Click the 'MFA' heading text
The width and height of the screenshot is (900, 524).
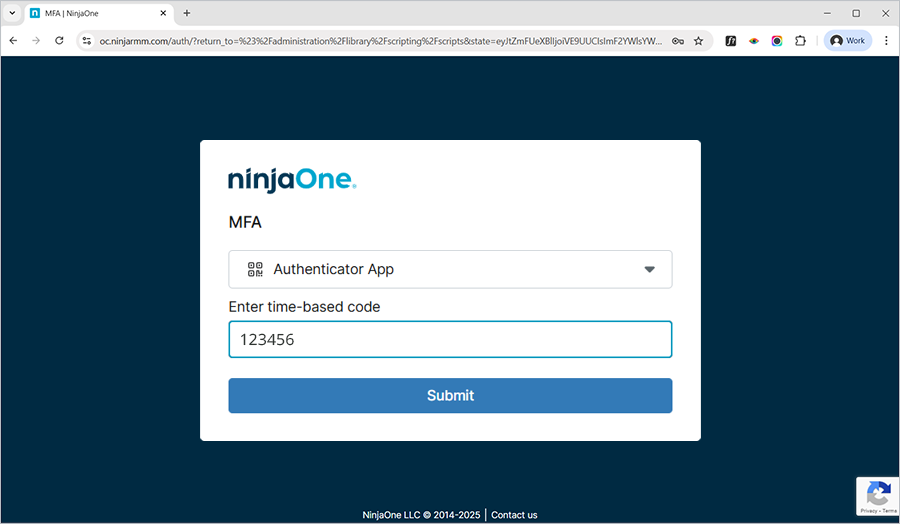tap(245, 222)
